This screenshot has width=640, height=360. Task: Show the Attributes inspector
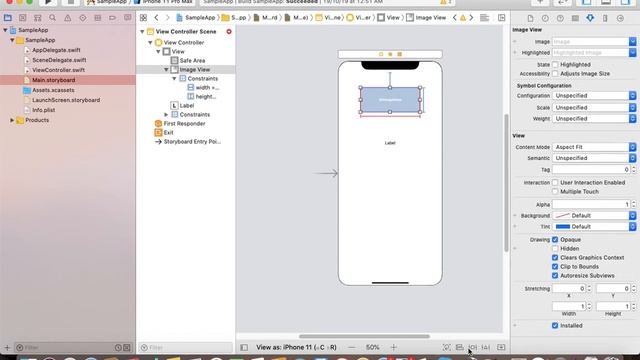pyautogui.click(x=590, y=18)
